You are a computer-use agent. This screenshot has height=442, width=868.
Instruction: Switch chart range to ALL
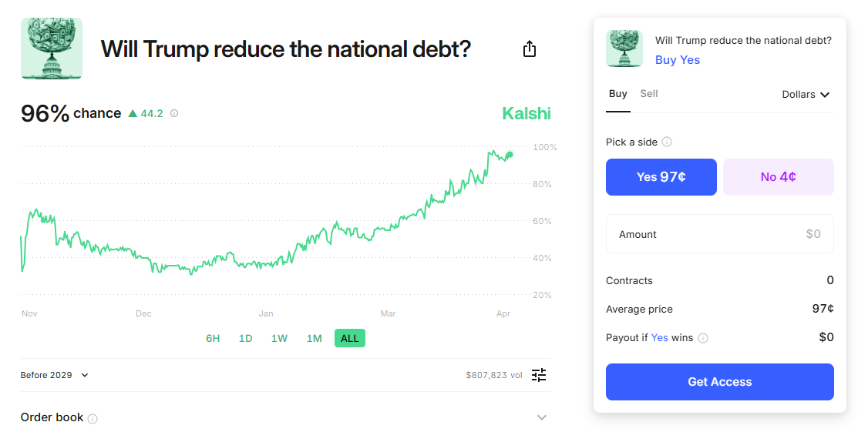(349, 338)
